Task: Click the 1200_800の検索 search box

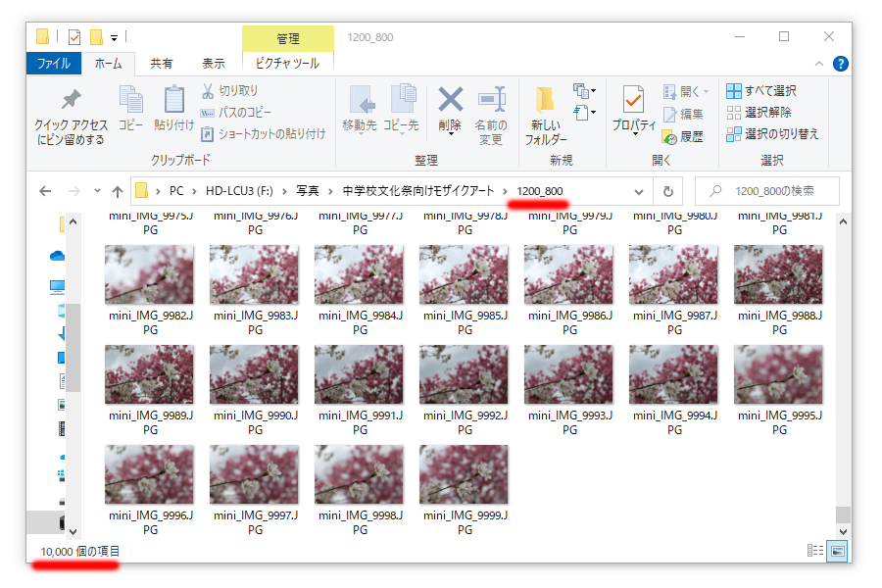Action: [767, 191]
